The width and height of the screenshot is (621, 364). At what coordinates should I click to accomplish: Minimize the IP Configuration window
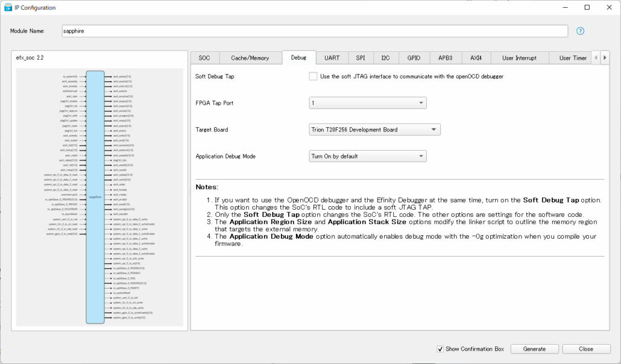click(x=566, y=7)
